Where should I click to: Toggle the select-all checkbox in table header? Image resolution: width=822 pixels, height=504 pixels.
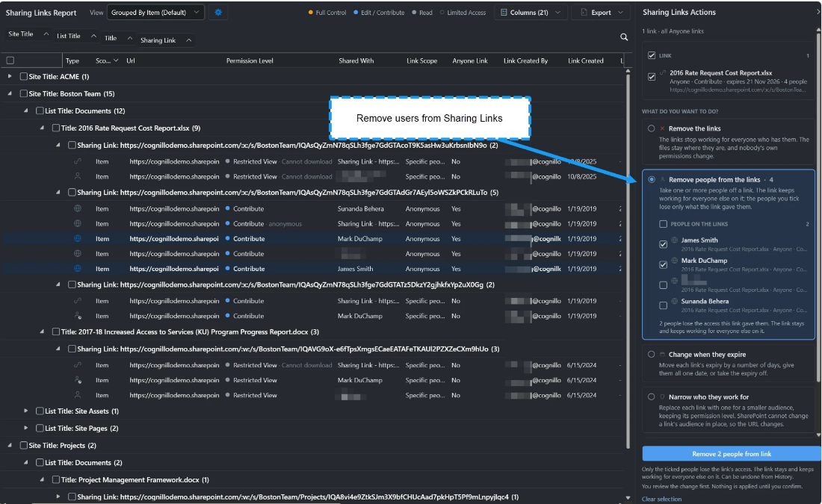tap(10, 60)
